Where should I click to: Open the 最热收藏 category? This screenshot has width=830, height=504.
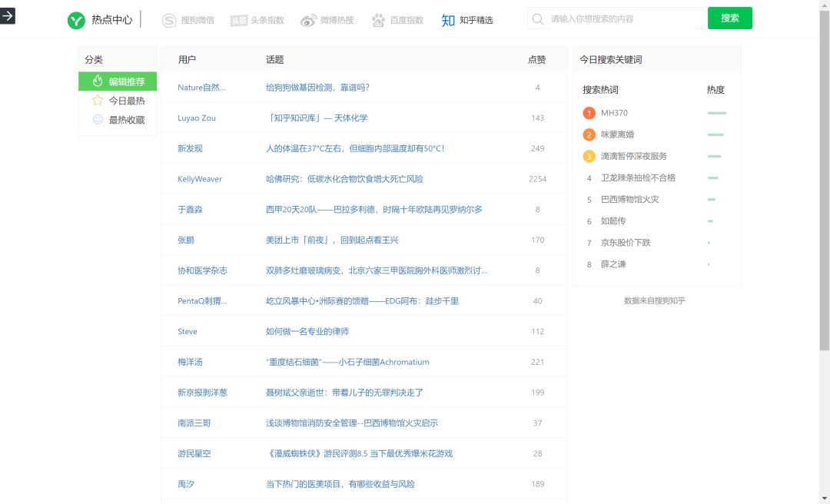click(x=118, y=120)
